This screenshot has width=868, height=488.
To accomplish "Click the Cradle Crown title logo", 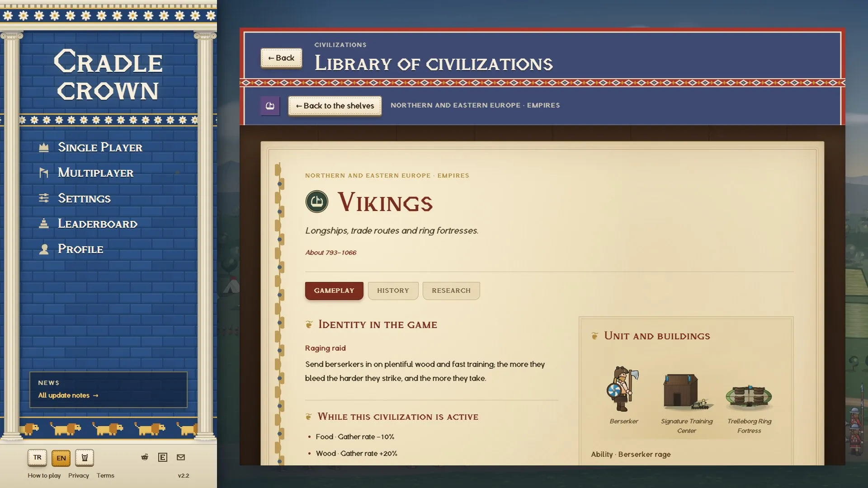I will click(108, 75).
